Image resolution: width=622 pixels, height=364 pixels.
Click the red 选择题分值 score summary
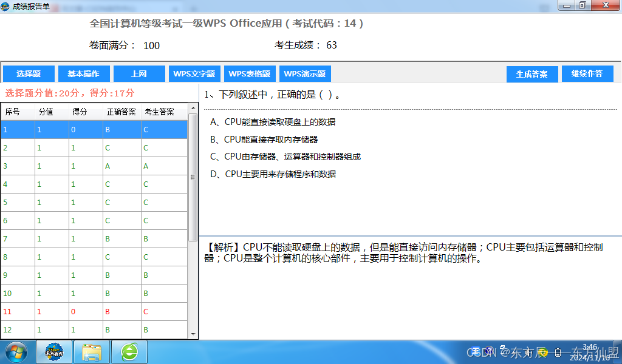pyautogui.click(x=70, y=93)
